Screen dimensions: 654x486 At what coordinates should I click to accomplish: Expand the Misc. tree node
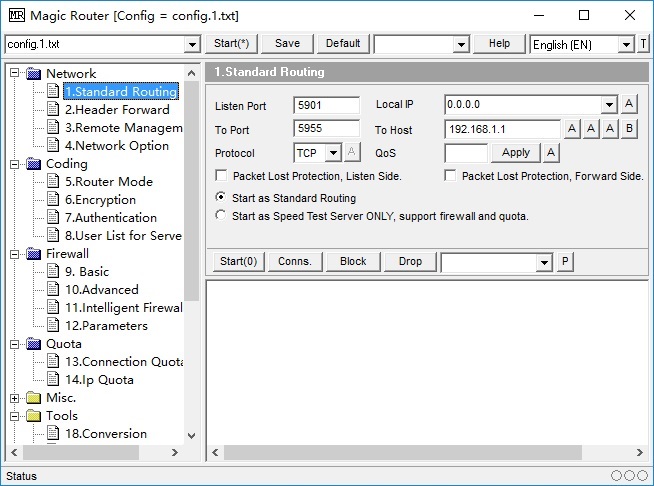click(x=15, y=398)
